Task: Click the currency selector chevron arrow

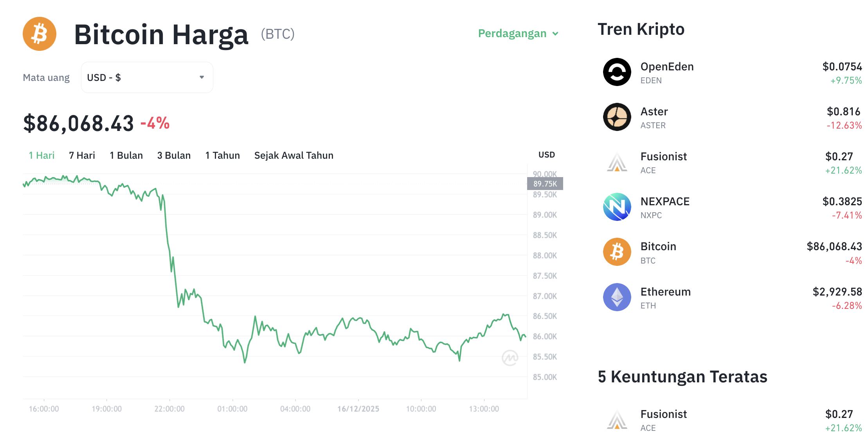Action: pyautogui.click(x=202, y=77)
